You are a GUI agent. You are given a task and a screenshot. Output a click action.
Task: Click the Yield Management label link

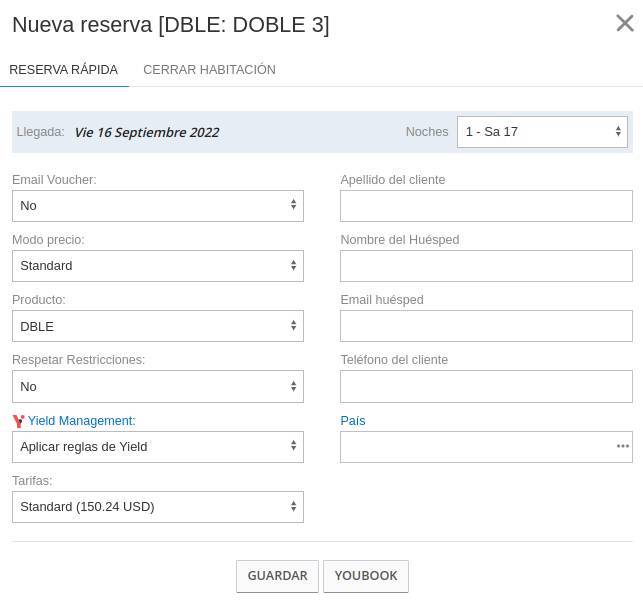coord(81,421)
